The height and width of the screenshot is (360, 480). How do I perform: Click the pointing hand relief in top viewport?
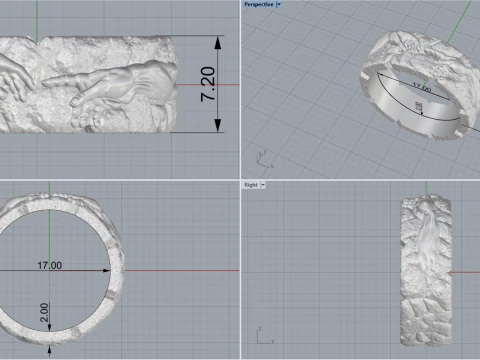110,83
